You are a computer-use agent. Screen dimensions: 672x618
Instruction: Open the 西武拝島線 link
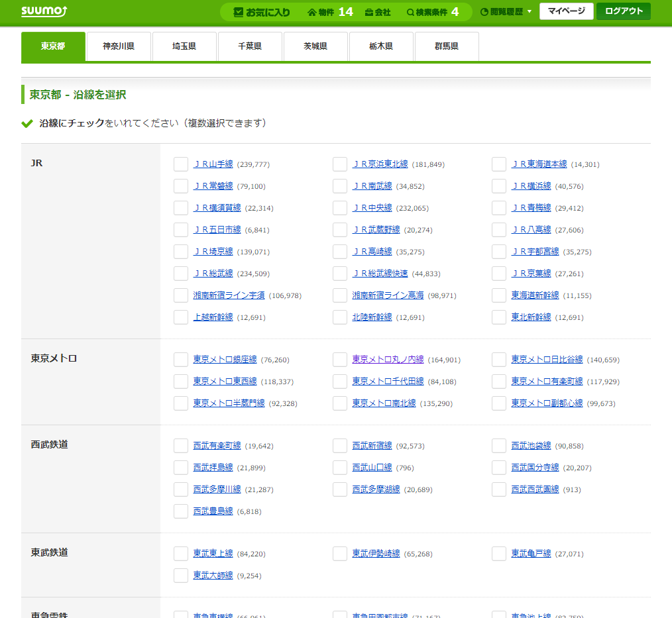pyautogui.click(x=213, y=467)
